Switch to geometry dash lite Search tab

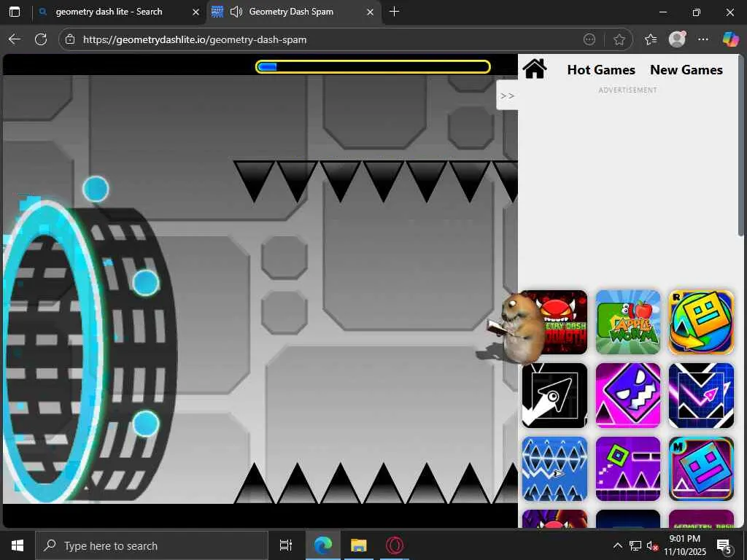pyautogui.click(x=109, y=12)
